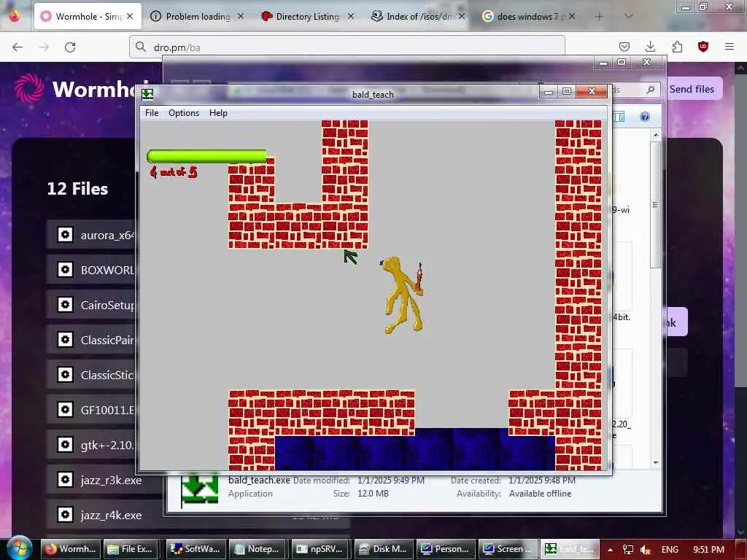Click the Explorer scrollbar up arrow
This screenshot has height=560, width=747.
point(656,135)
